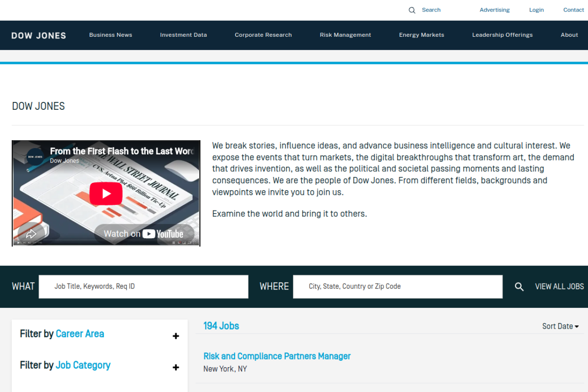Visit the Contact link

(x=574, y=10)
